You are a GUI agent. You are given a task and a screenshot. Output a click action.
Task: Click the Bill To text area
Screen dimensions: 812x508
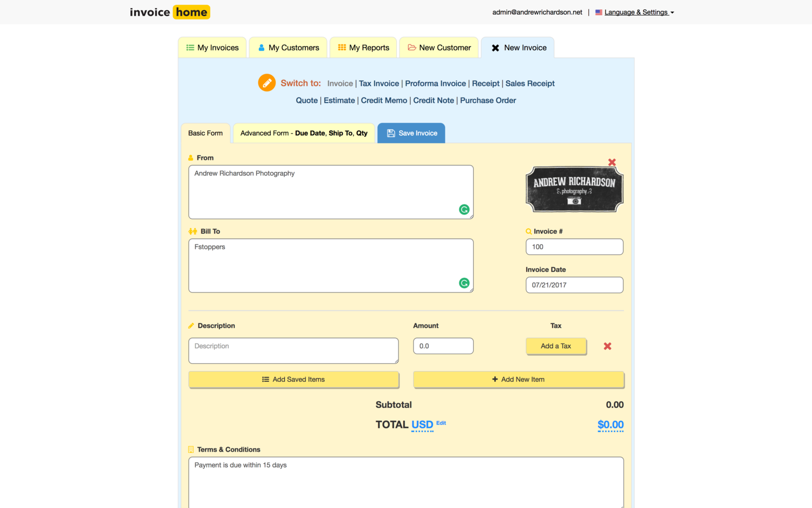tap(331, 266)
